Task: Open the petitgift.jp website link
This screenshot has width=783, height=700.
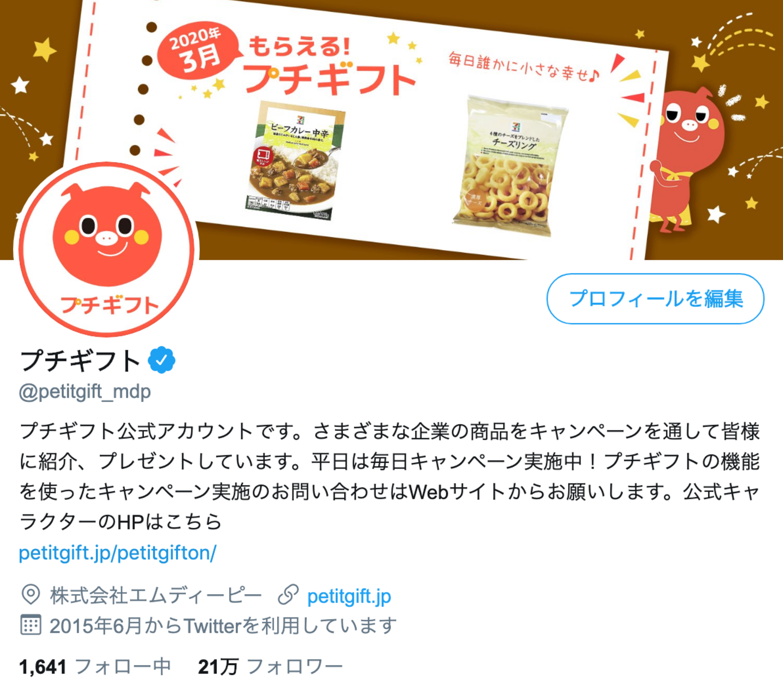Action: coord(349,596)
